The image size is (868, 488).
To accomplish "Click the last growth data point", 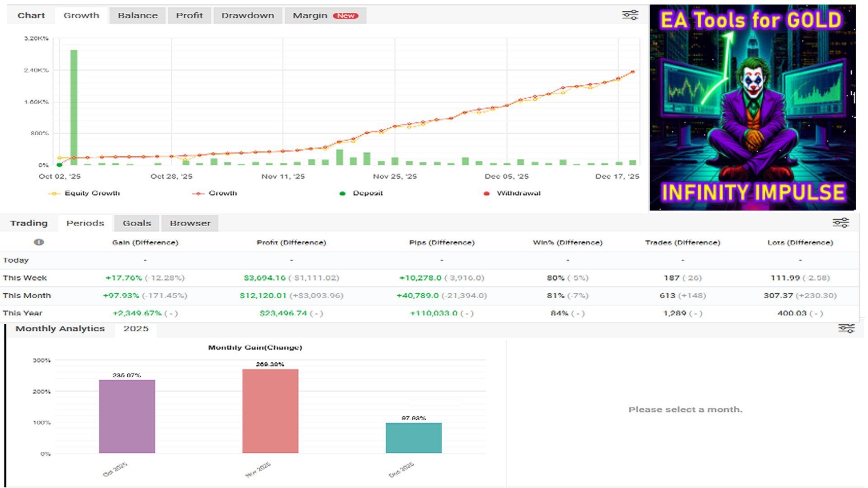I will [x=633, y=72].
